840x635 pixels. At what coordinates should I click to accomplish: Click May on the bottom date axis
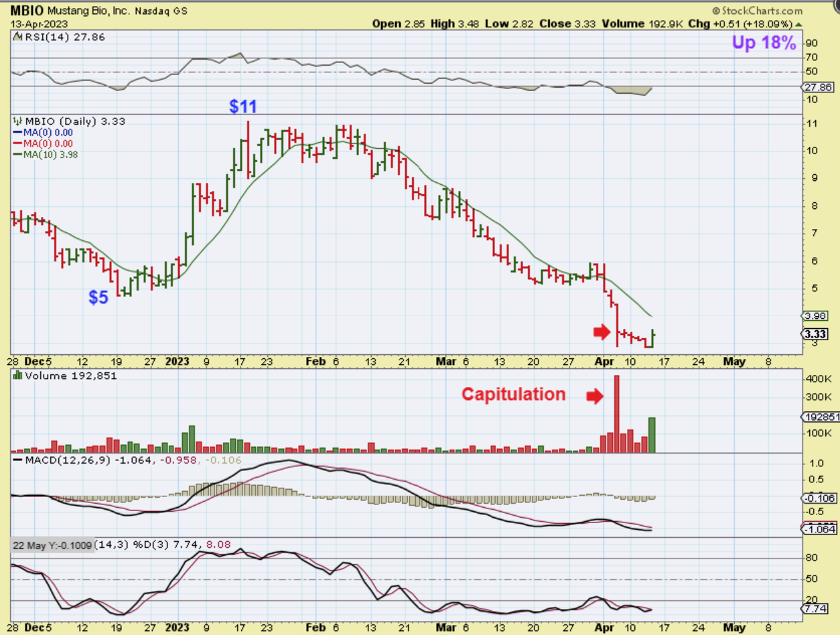point(734,628)
